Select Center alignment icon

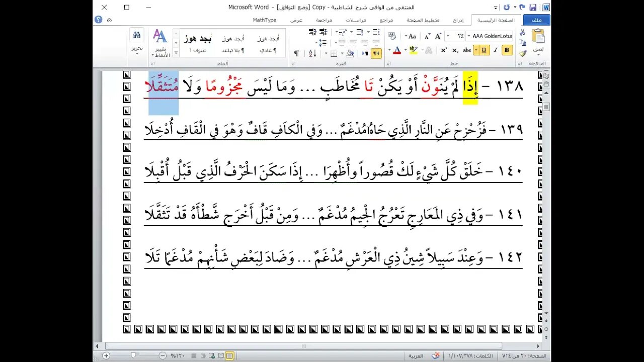[364, 43]
